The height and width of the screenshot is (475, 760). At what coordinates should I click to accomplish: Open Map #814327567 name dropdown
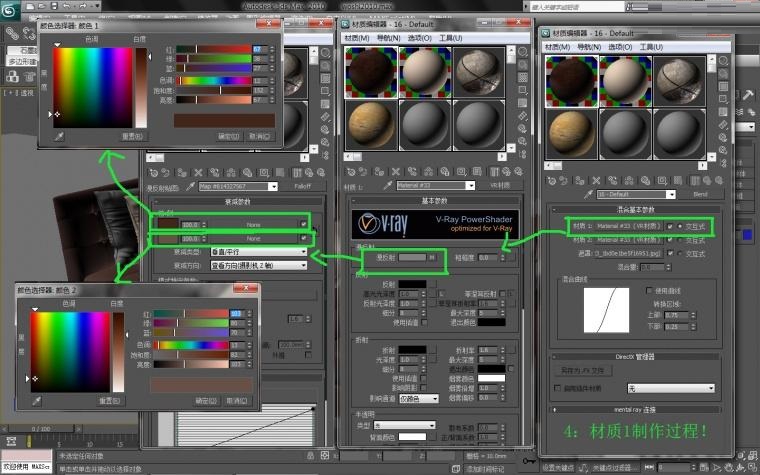273,186
